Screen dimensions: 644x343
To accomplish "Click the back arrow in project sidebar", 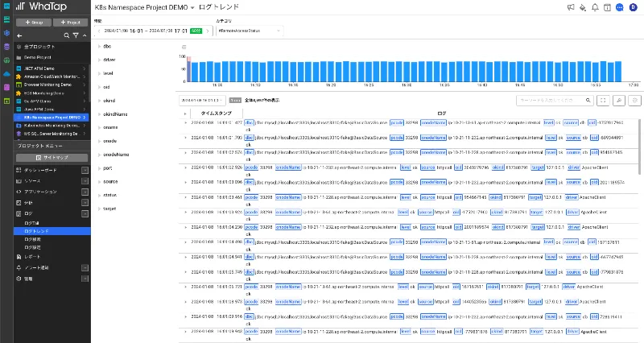I will [19, 35].
